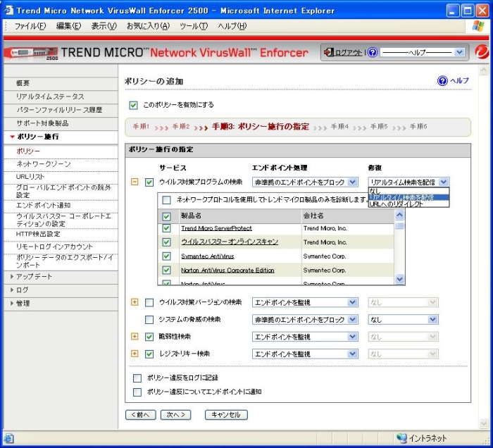Click the Windows flag logo in menu bar
The height and width of the screenshot is (448, 493).
coord(478,26)
